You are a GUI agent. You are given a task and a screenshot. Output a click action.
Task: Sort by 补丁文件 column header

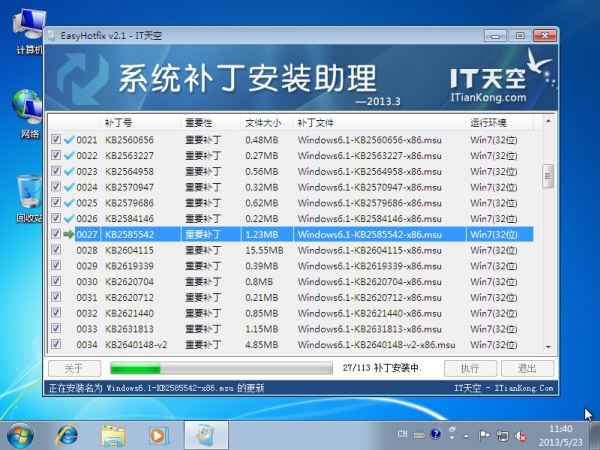tap(379, 123)
